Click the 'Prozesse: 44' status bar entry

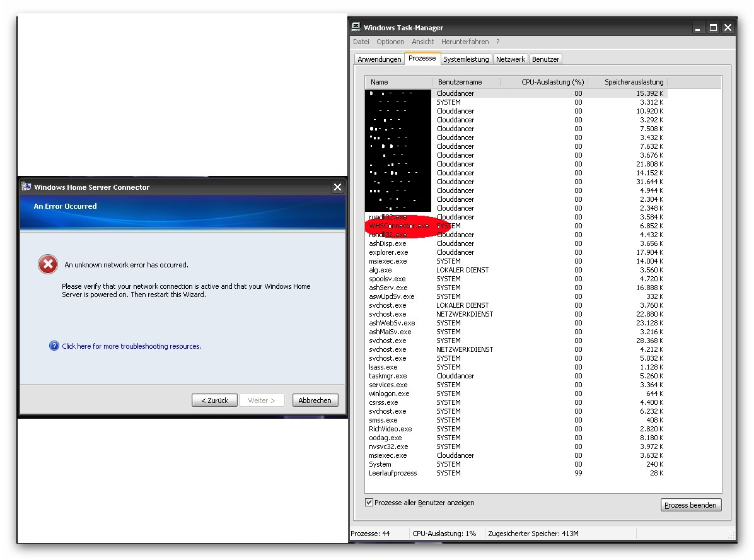tap(370, 534)
